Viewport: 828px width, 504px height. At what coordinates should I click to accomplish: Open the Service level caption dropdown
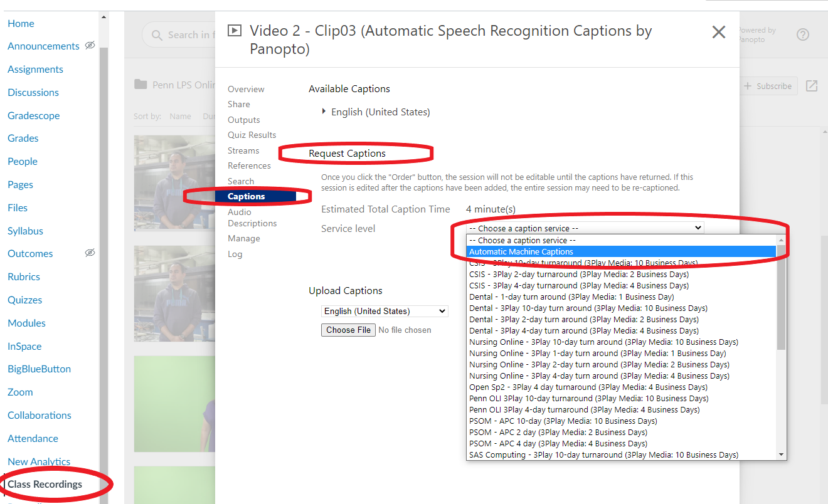[585, 228]
